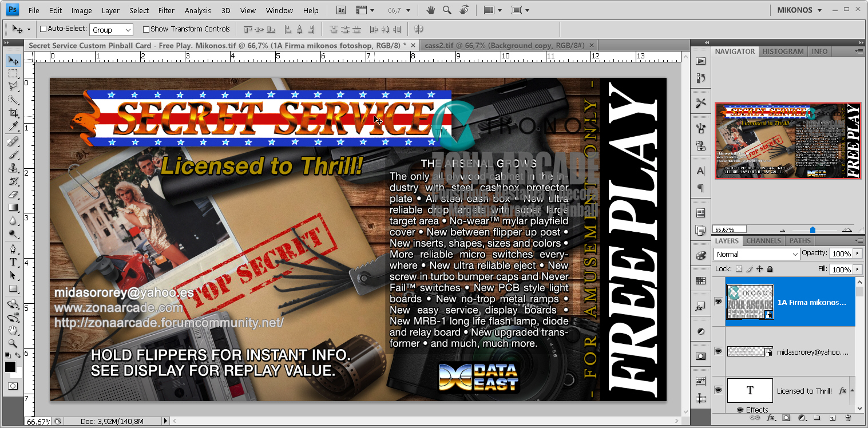Image resolution: width=868 pixels, height=428 pixels.
Task: Open the layer blend mode dropdown showing Normal
Action: click(756, 253)
